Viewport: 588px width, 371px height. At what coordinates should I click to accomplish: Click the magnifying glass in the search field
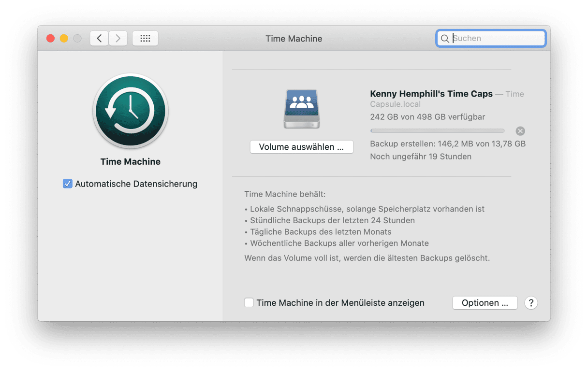[x=444, y=39]
